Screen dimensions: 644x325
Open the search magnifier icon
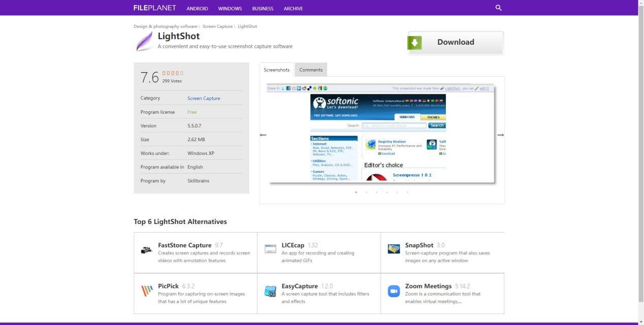(x=498, y=8)
